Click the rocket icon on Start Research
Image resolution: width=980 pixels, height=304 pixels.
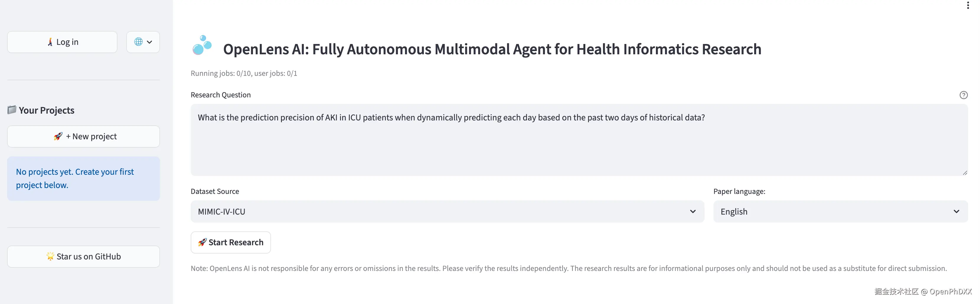pyautogui.click(x=202, y=242)
